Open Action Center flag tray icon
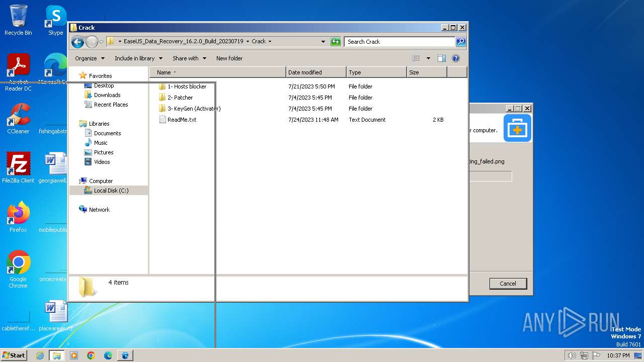The image size is (644, 362). pyautogui.click(x=596, y=355)
